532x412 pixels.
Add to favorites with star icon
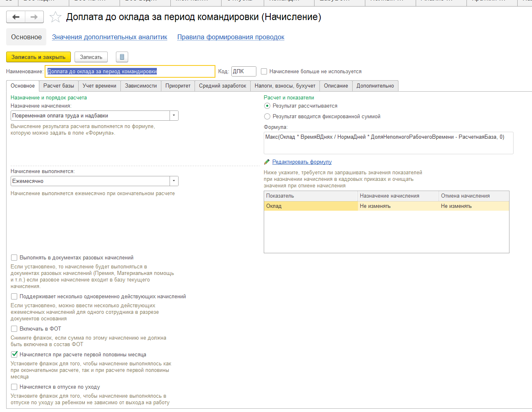(55, 17)
